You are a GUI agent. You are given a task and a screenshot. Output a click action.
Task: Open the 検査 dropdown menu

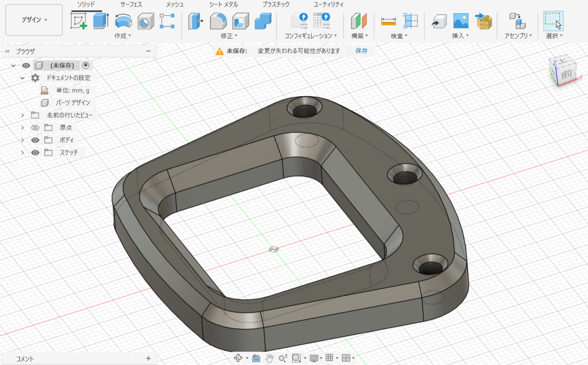[399, 36]
